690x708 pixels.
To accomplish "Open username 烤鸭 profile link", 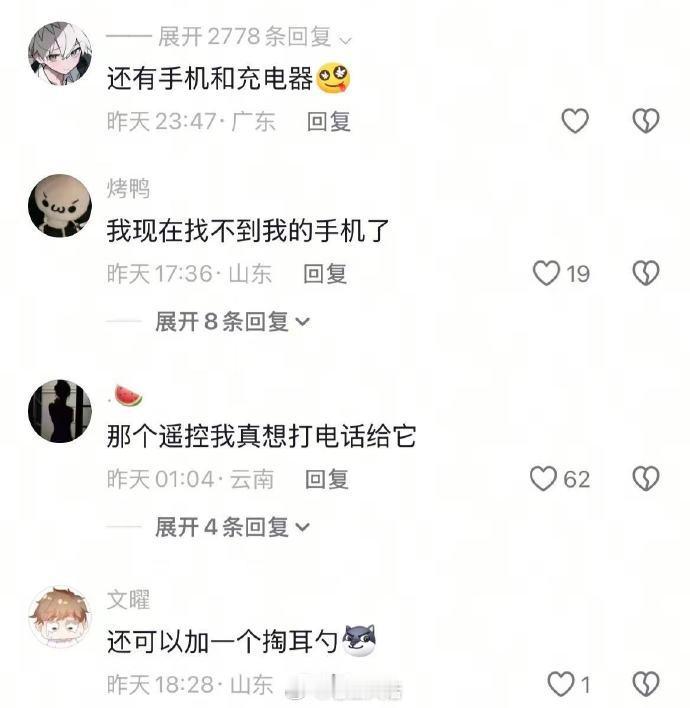I will pyautogui.click(x=128, y=188).
